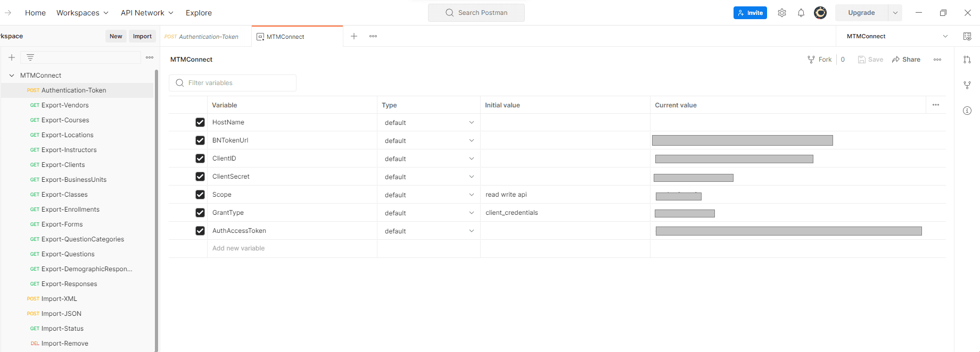Uncheck the BNTokenUrl variable checkbox
This screenshot has width=980, height=352.
[200, 140]
